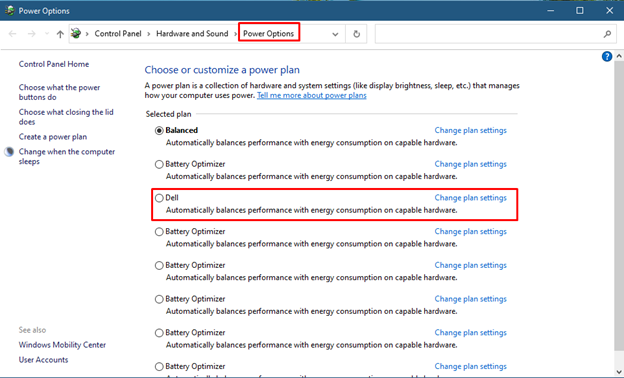Go to Hardware and Sound breadcrumb
The height and width of the screenshot is (378, 624).
(192, 34)
